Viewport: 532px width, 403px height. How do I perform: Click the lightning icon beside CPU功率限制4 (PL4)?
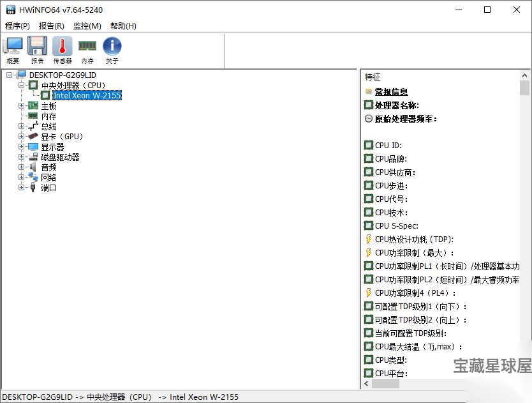pyautogui.click(x=369, y=293)
